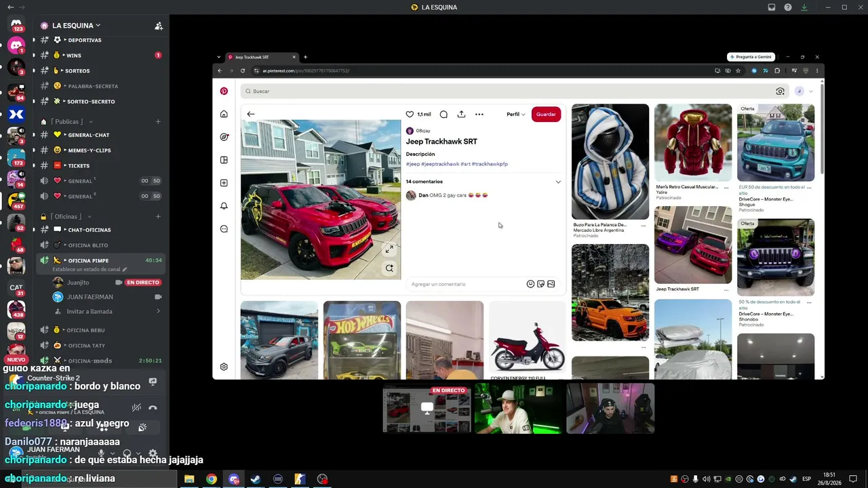Open the Pinterest boards icon in sidebar
Viewport: 868px width, 488px height.
224,160
